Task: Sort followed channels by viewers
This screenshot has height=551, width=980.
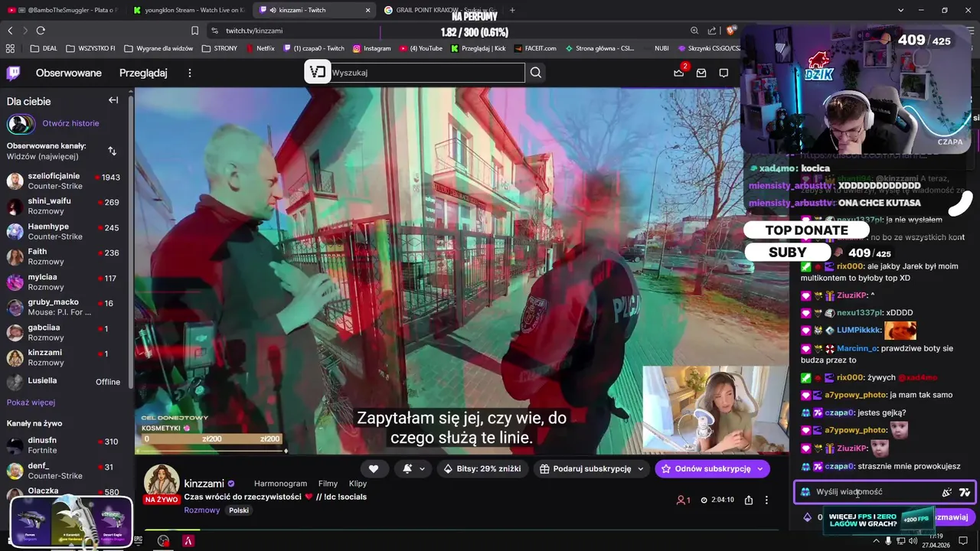Action: [x=113, y=151]
